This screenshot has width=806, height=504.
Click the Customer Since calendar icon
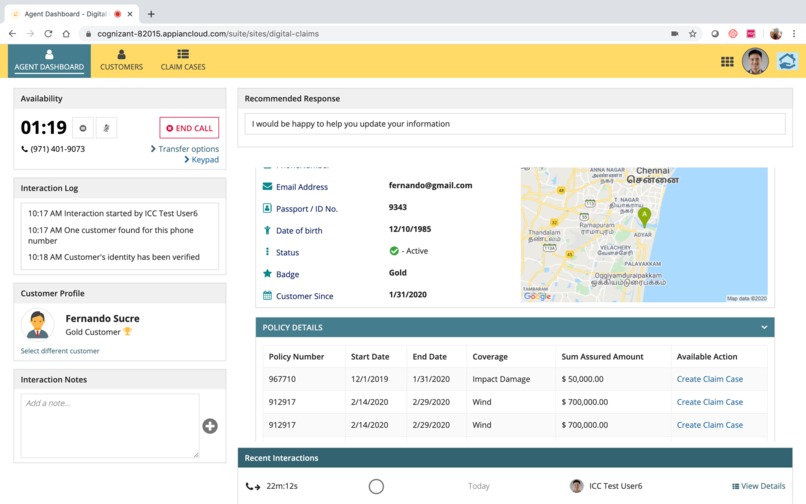pos(267,295)
